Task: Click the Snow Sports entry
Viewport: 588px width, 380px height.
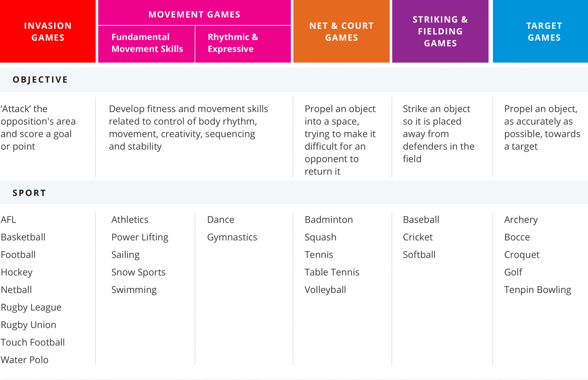Action: [138, 272]
